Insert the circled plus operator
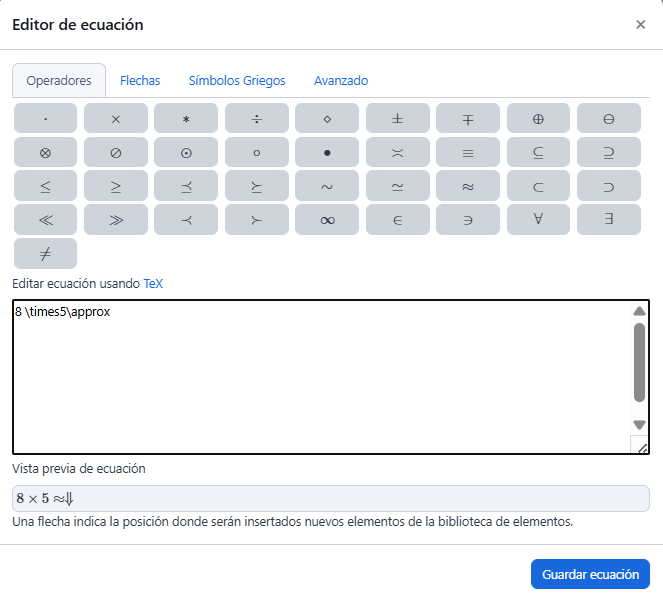This screenshot has height=596, width=663. 539,119
